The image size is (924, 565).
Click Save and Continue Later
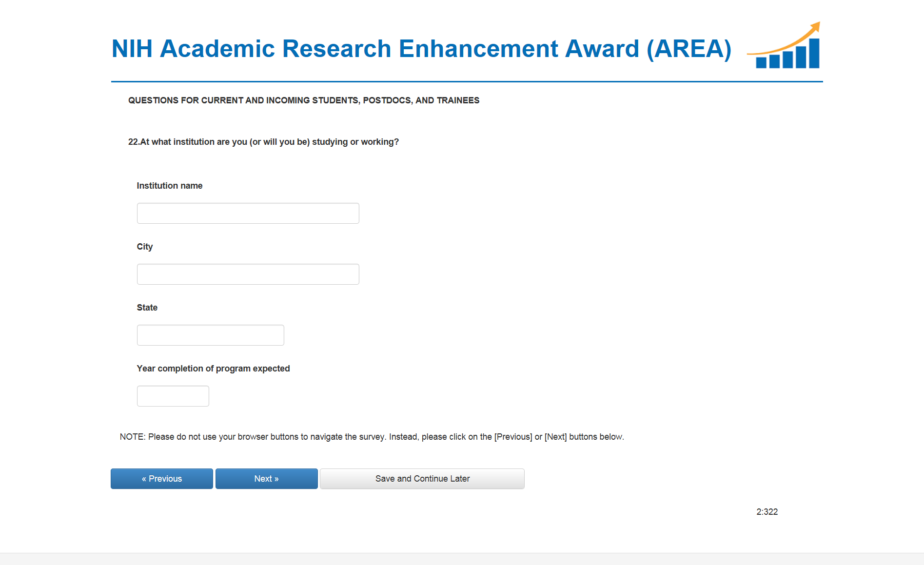click(x=422, y=479)
